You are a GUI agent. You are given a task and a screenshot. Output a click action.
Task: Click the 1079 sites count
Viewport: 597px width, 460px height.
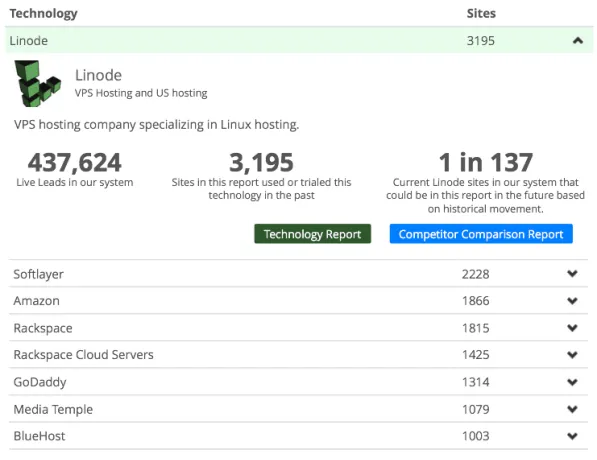[x=476, y=409]
